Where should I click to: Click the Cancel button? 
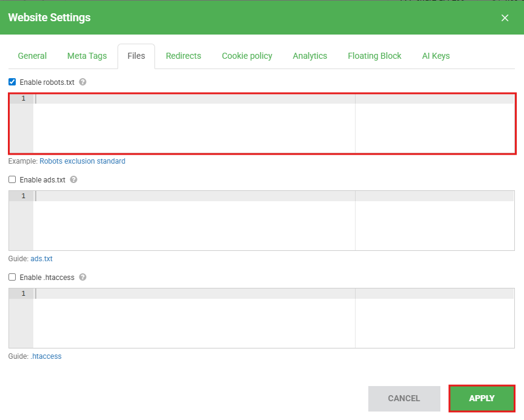[x=403, y=398]
